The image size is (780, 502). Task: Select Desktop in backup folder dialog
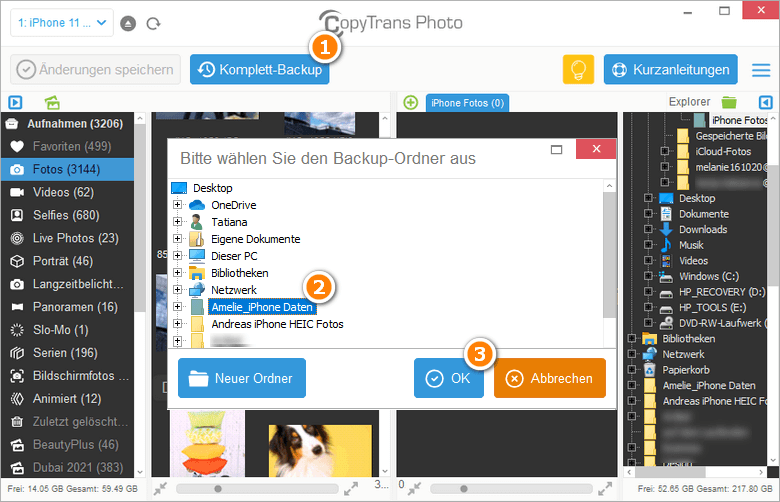[x=212, y=188]
